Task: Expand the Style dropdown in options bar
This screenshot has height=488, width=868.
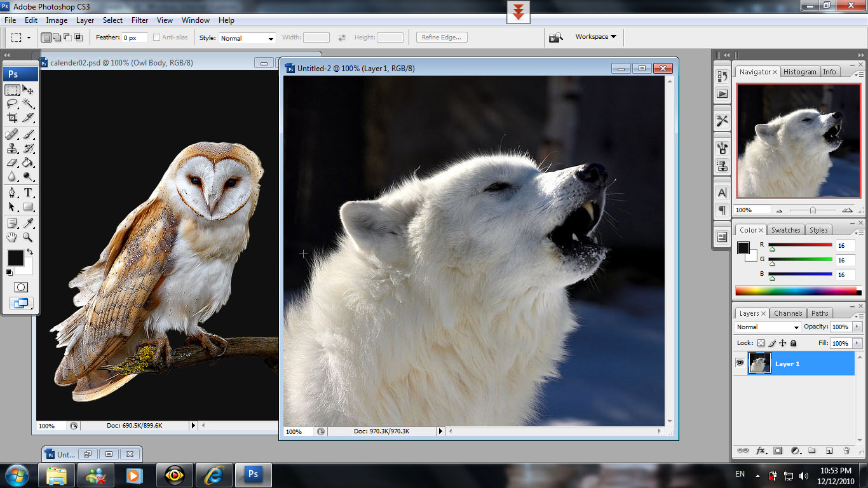Action: (x=247, y=38)
